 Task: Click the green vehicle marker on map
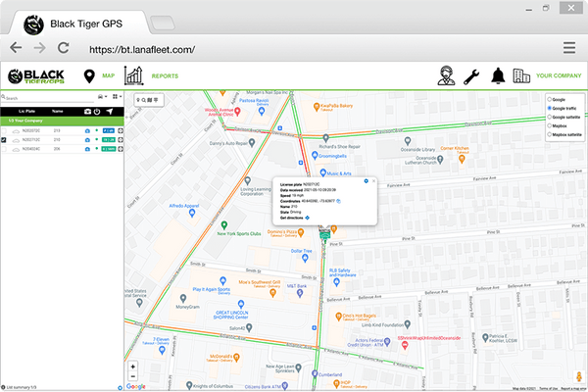(324, 235)
